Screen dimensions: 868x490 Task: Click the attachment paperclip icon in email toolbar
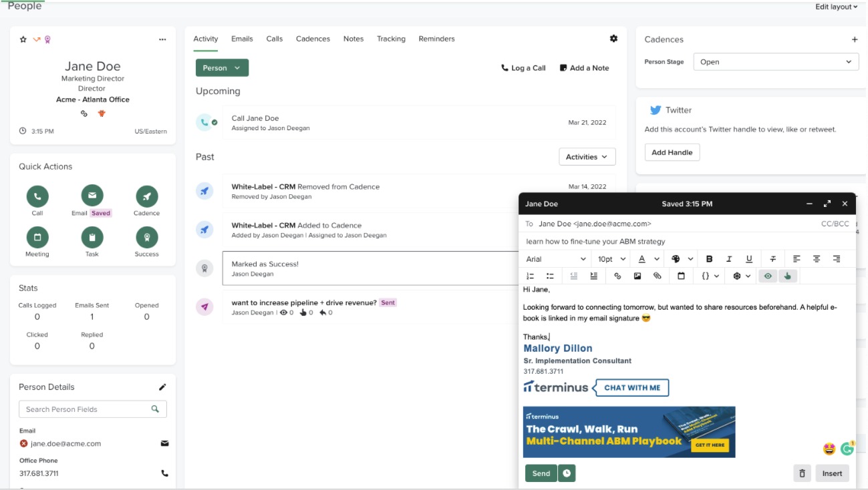658,276
